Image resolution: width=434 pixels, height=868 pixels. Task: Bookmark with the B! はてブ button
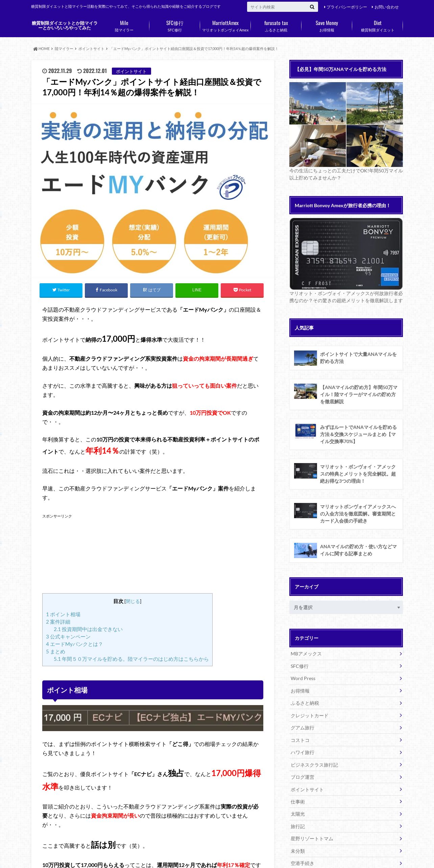[x=151, y=290]
